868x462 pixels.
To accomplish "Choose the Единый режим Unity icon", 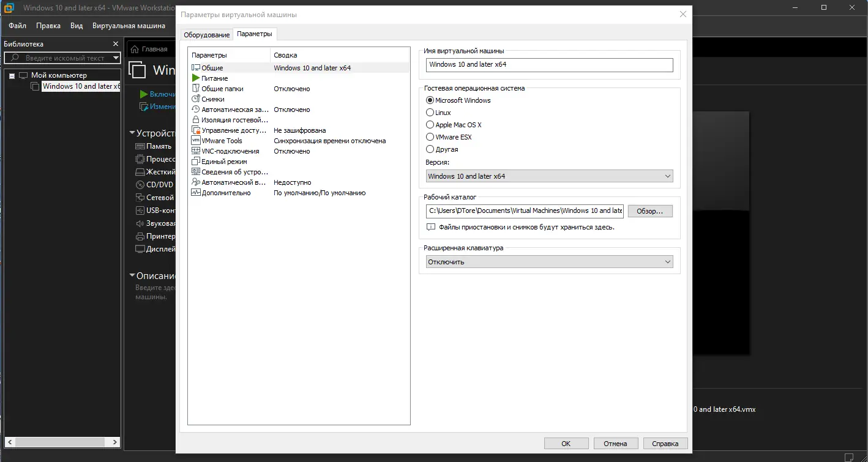I will click(x=196, y=162).
